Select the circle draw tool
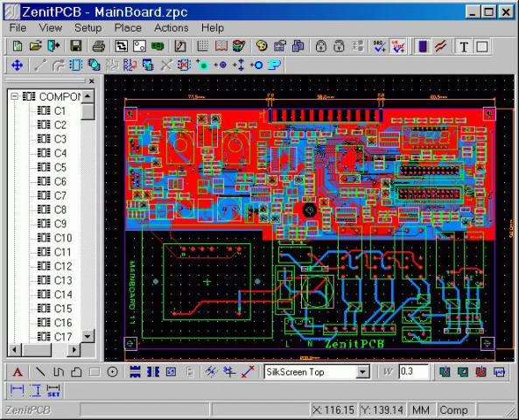This screenshot has height=420, width=519. [113, 372]
